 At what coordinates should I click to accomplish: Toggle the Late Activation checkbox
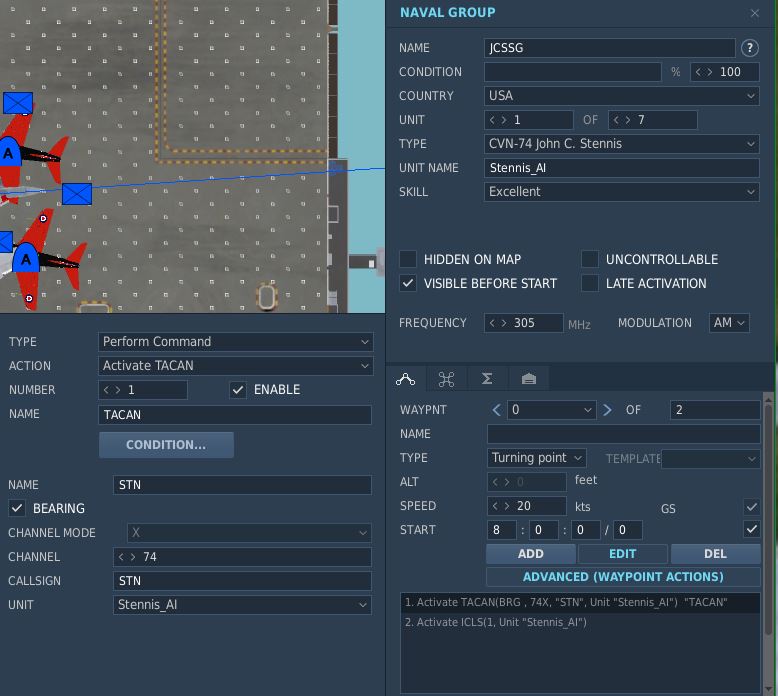pyautogui.click(x=589, y=283)
